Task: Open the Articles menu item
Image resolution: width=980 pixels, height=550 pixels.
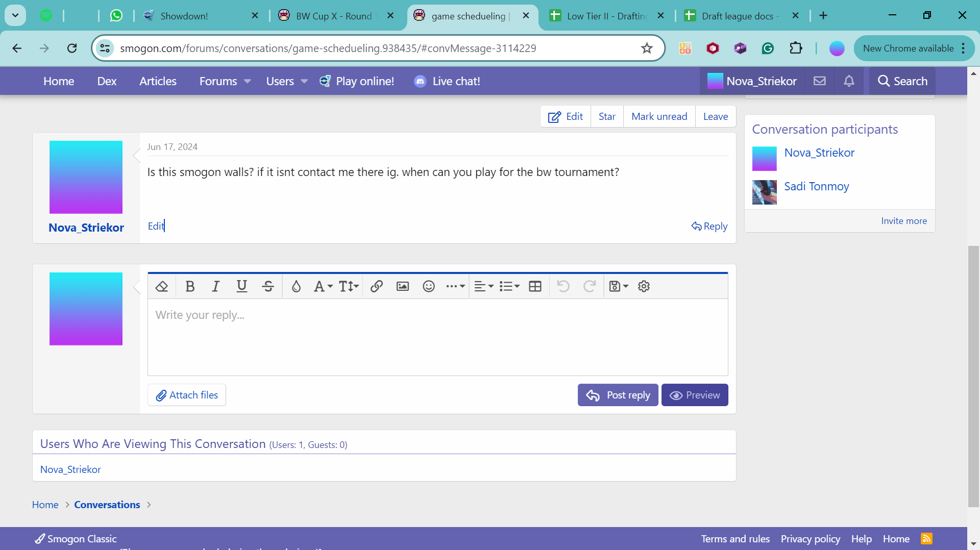Action: 158,81
